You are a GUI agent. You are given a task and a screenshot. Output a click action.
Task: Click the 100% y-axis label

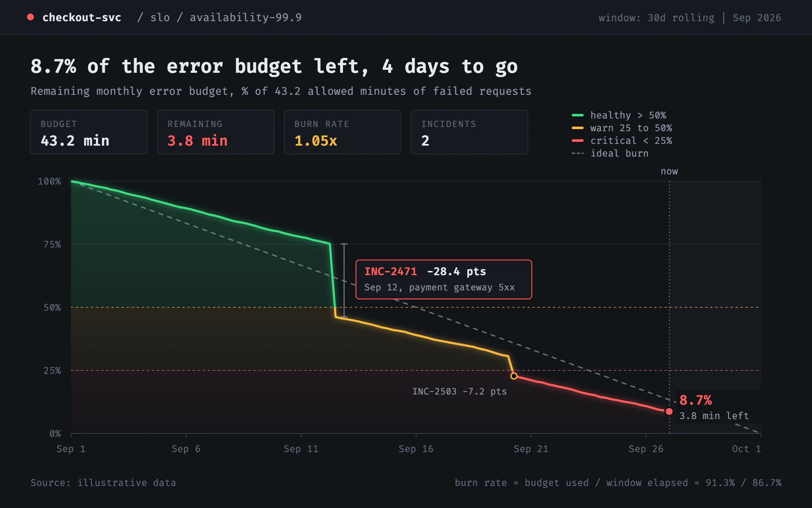point(49,181)
